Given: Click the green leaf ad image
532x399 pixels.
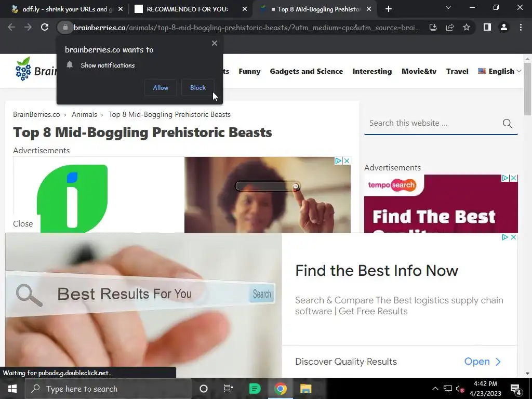Looking at the screenshot, I should pos(72,198).
